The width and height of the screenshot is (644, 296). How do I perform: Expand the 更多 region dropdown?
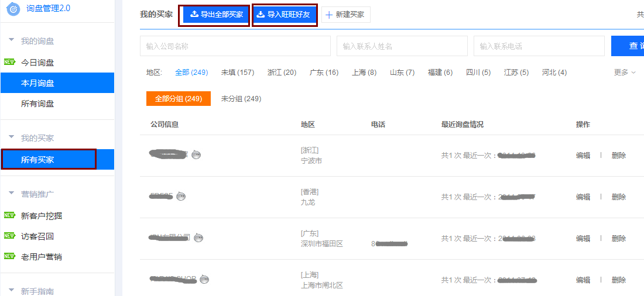point(624,73)
